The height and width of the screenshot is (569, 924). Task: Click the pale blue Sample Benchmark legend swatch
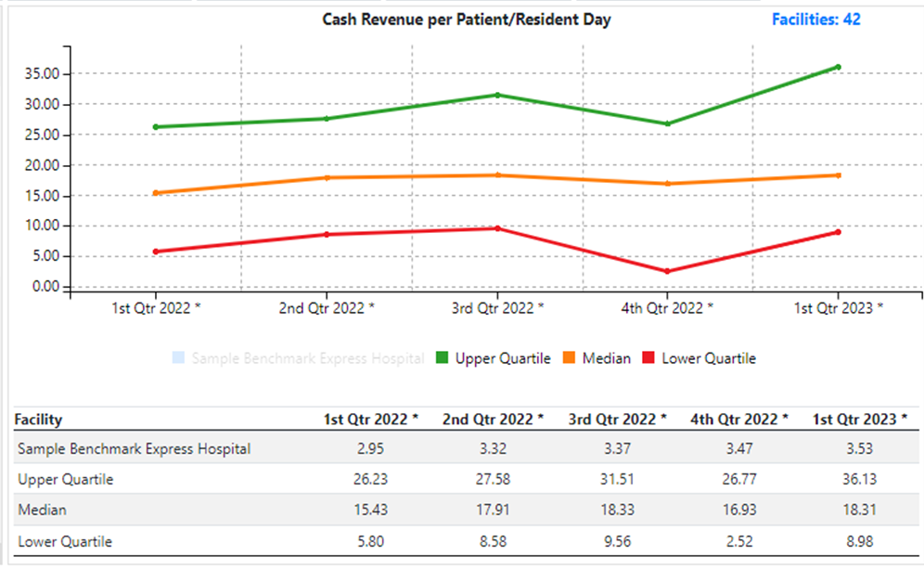(178, 357)
